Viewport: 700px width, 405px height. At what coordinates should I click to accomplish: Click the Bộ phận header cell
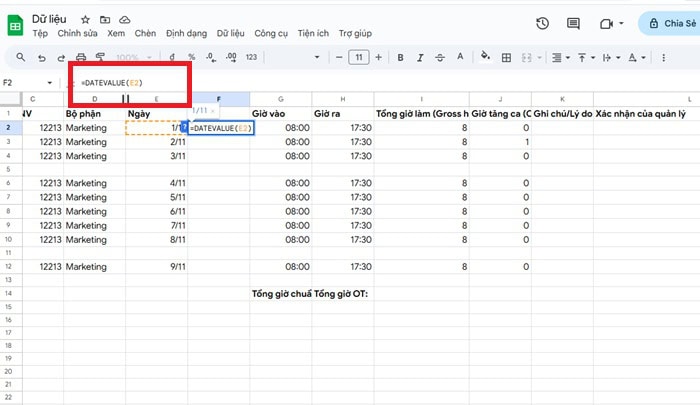(x=94, y=113)
